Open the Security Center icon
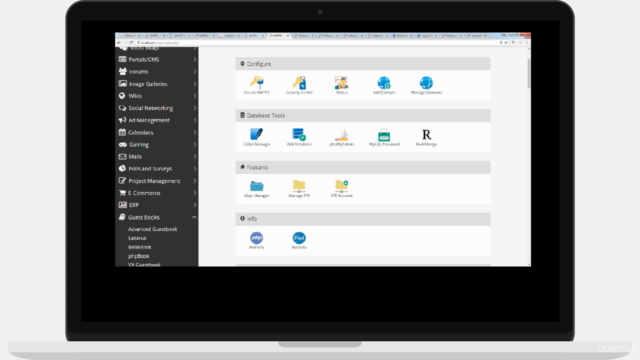This screenshot has height=360, width=640. [299, 83]
